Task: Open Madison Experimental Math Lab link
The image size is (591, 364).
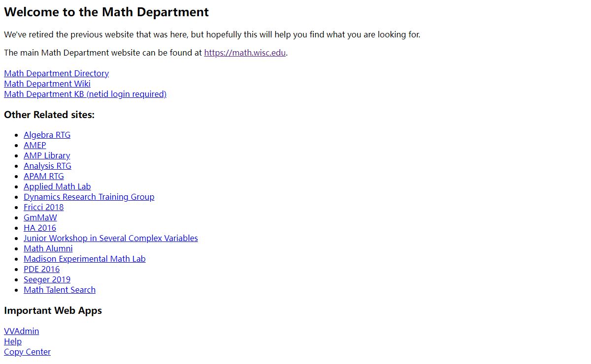Action: pyautogui.click(x=85, y=259)
